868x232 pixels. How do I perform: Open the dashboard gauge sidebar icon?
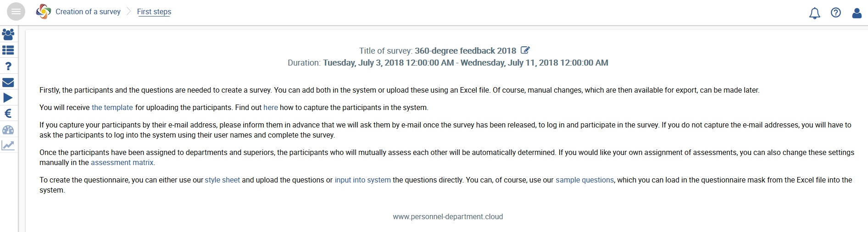[x=8, y=130]
